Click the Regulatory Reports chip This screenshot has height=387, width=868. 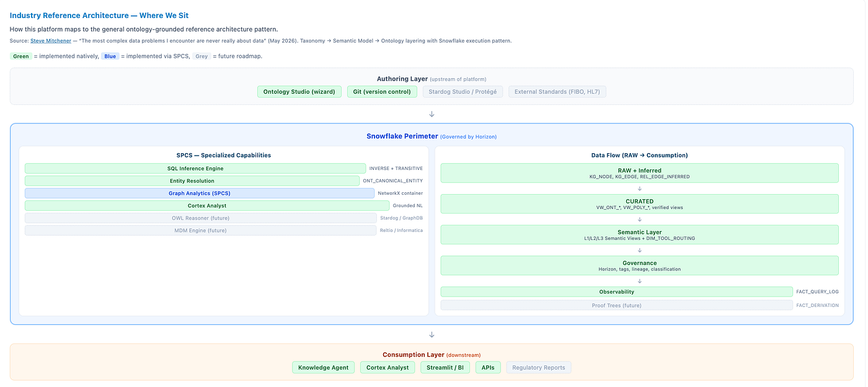(539, 368)
